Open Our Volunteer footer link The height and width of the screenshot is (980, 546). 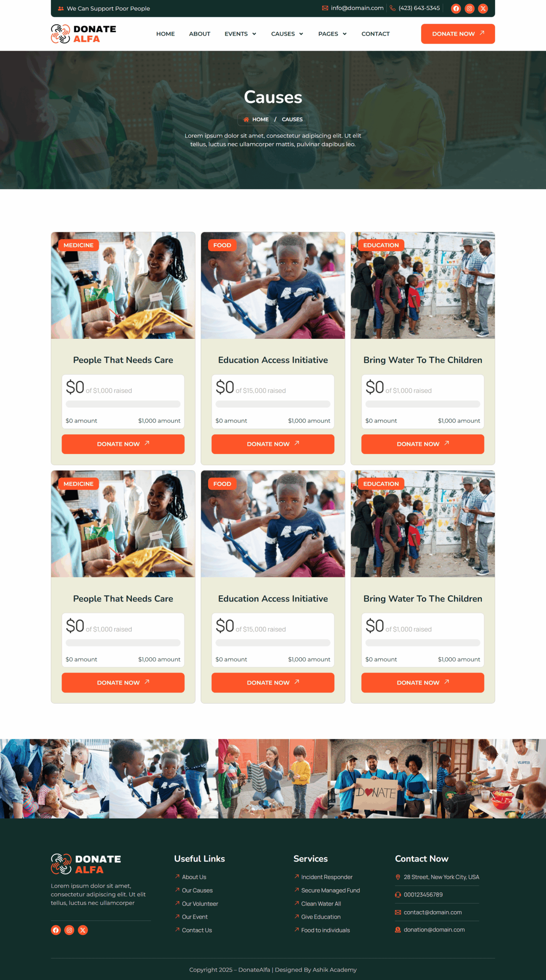tap(200, 903)
